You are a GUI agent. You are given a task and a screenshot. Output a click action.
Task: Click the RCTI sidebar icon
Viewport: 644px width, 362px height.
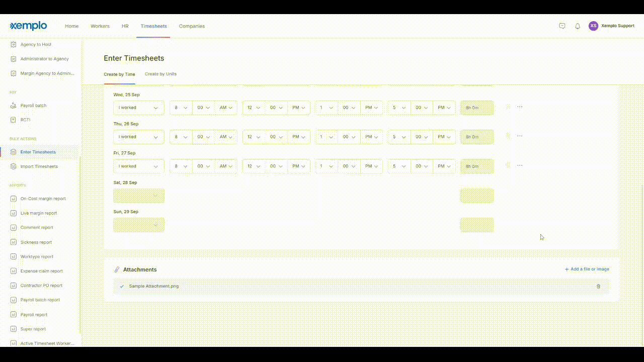[x=14, y=120]
